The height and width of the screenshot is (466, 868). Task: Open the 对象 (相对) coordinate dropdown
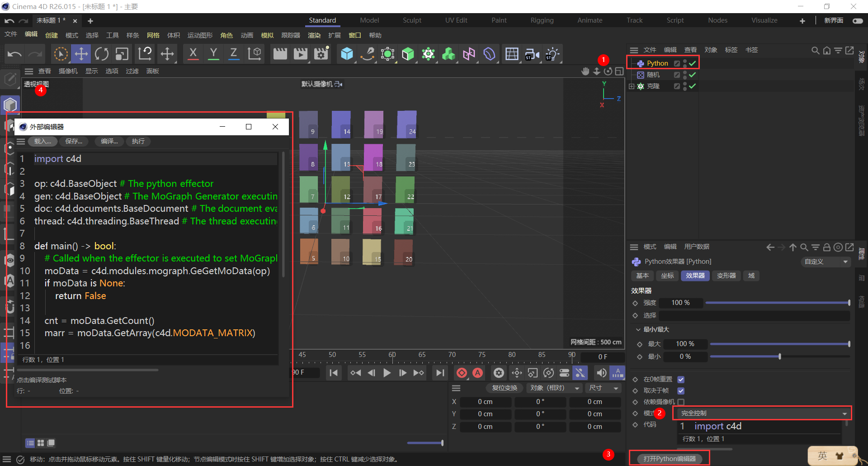tap(554, 388)
